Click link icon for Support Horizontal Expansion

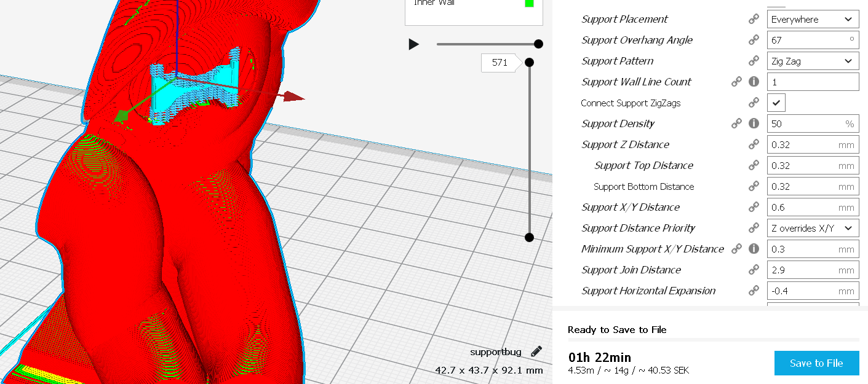[x=754, y=291]
